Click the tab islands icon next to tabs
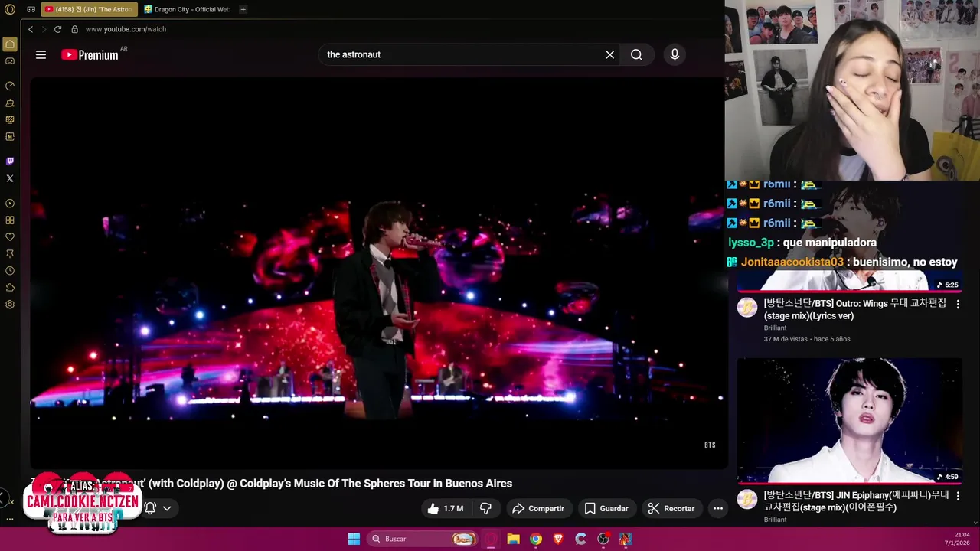 tap(31, 10)
